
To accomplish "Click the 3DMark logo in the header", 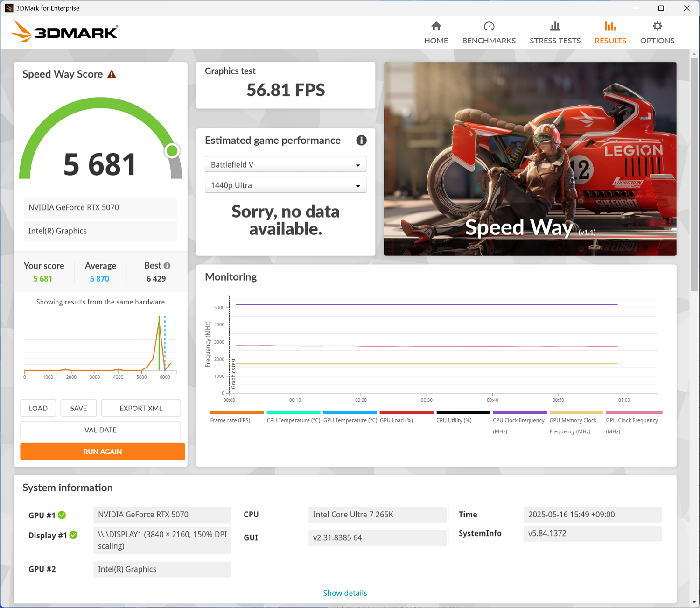I will [x=64, y=31].
